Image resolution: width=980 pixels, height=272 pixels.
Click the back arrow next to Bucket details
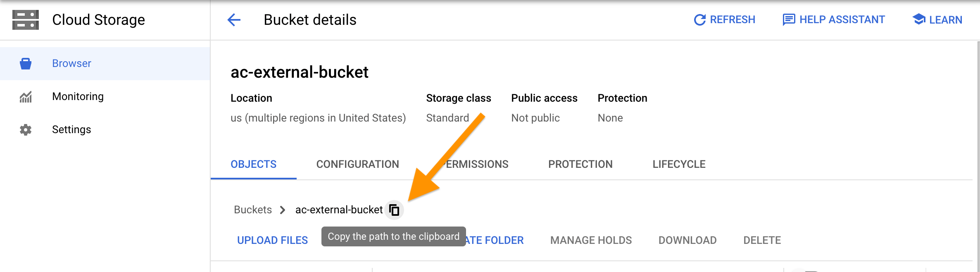(233, 19)
